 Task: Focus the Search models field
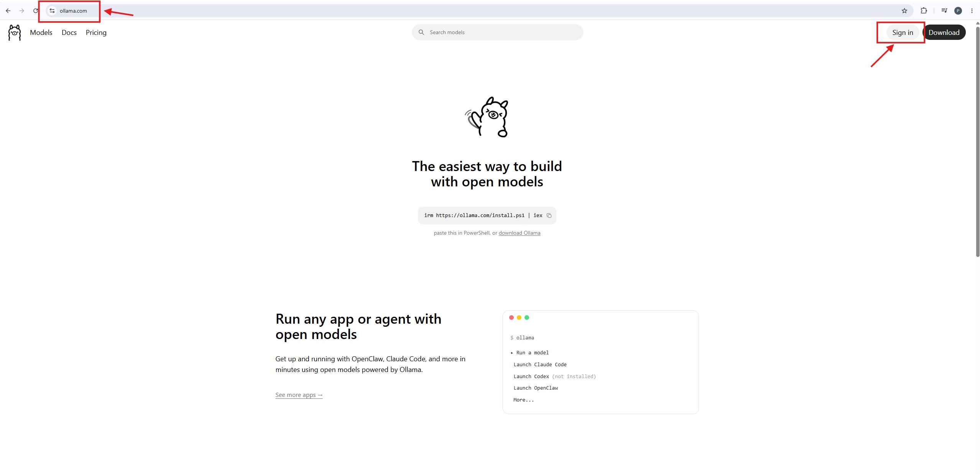tap(497, 32)
